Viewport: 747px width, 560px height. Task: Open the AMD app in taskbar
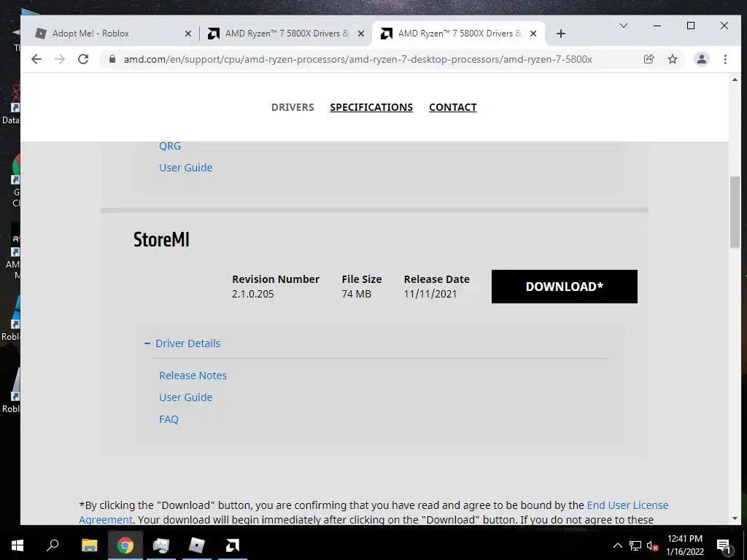(232, 545)
